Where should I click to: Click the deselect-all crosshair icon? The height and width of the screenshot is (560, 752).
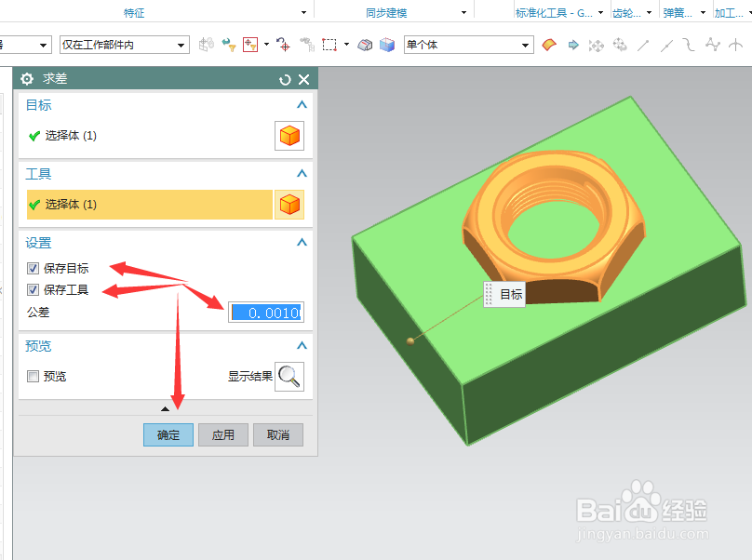283,45
